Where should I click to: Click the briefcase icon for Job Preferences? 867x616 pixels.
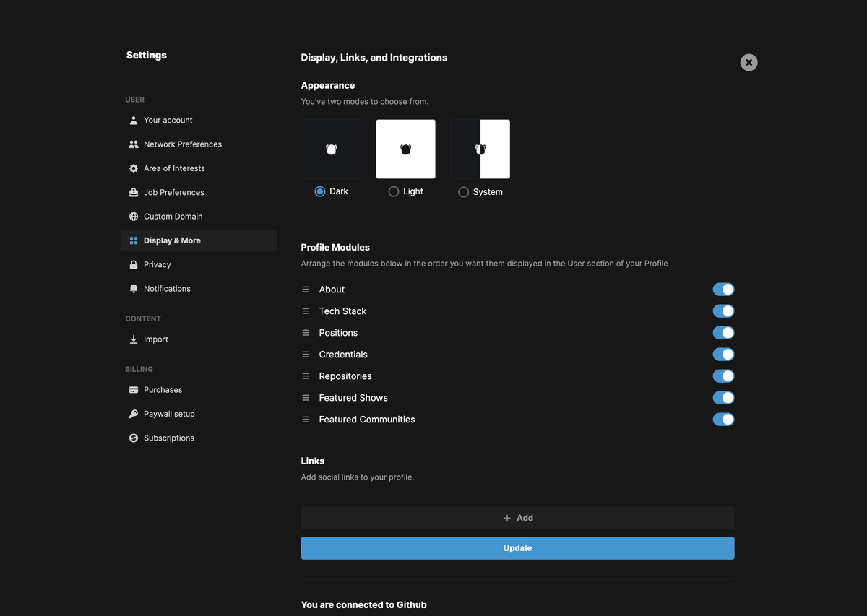coord(134,193)
